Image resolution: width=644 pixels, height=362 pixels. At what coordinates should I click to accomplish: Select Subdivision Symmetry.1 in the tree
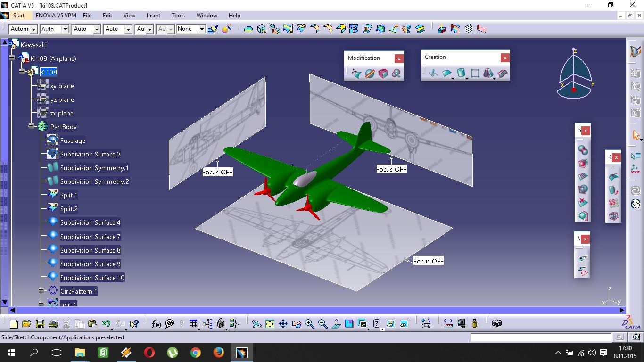coord(94,168)
